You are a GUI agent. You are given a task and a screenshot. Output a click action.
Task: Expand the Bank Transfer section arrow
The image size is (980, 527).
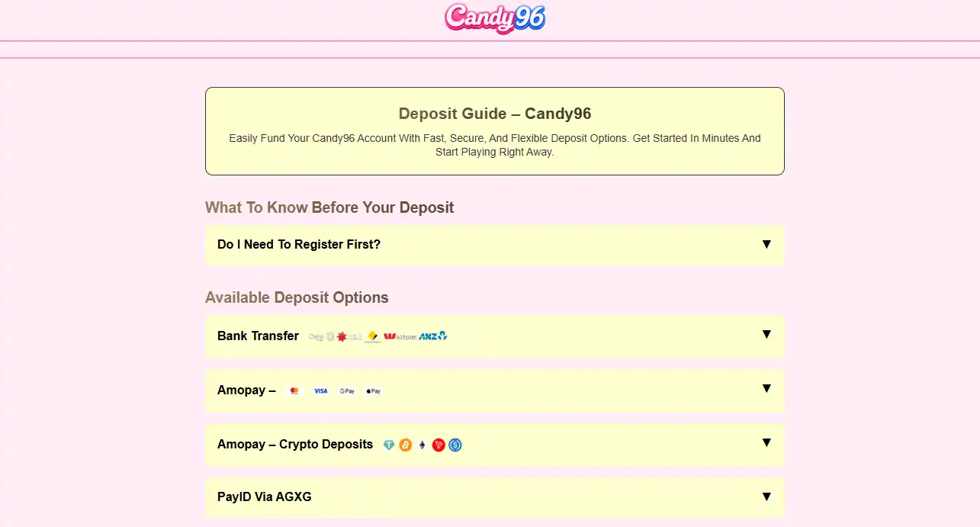point(766,334)
